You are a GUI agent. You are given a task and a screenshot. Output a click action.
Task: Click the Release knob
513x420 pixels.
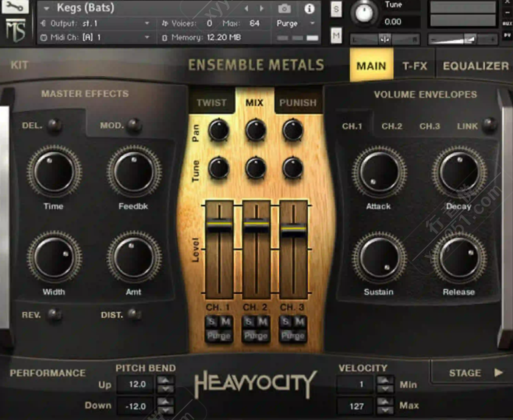point(460,258)
